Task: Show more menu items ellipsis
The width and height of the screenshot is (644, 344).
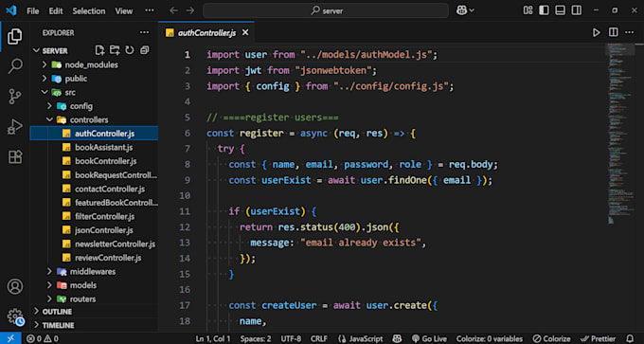Action: [x=150, y=10]
